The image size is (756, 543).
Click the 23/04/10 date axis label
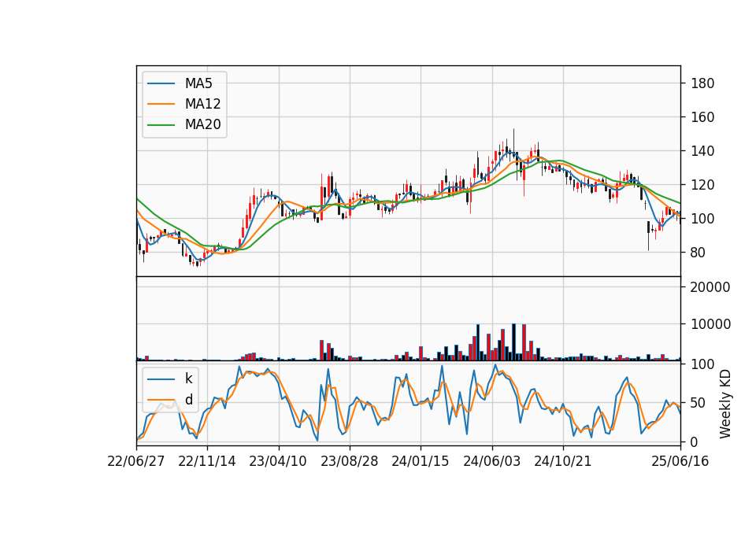click(x=278, y=461)
